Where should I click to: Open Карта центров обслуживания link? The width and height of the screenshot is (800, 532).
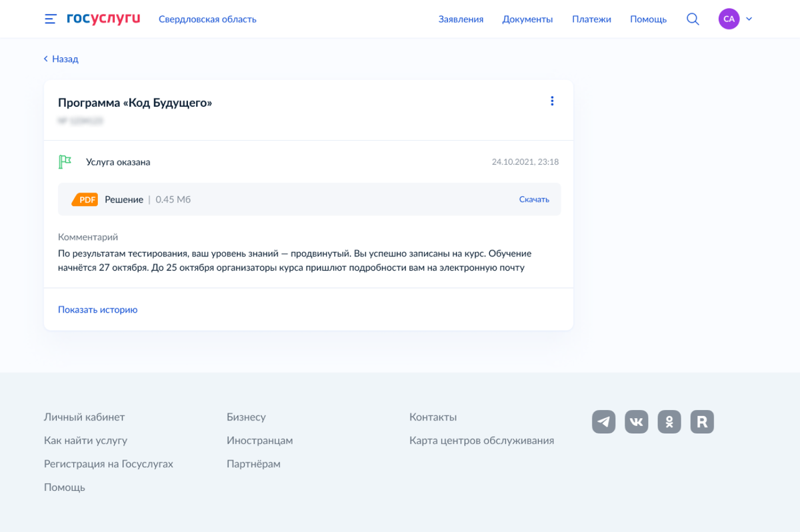(x=481, y=440)
